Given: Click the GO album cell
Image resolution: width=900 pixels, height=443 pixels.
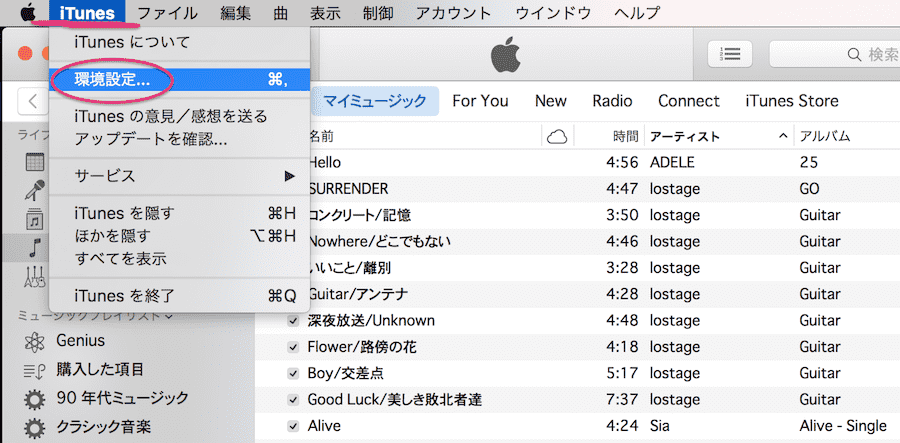Looking at the screenshot, I should click(x=809, y=189).
